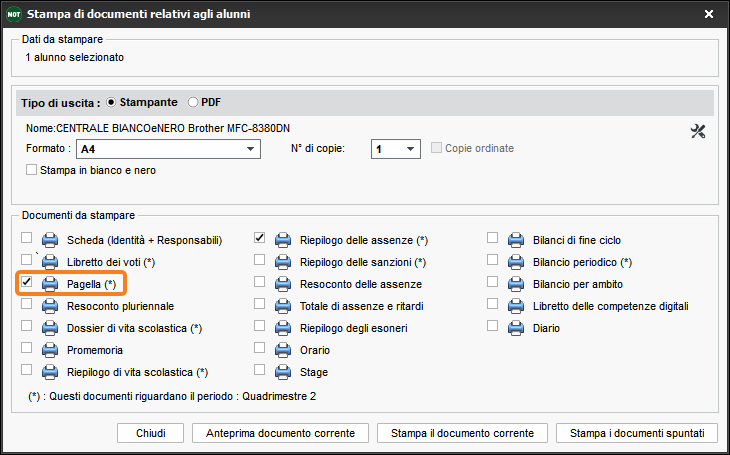
Task: Click printer icon next to Libretto dei voti
Action: [50, 262]
